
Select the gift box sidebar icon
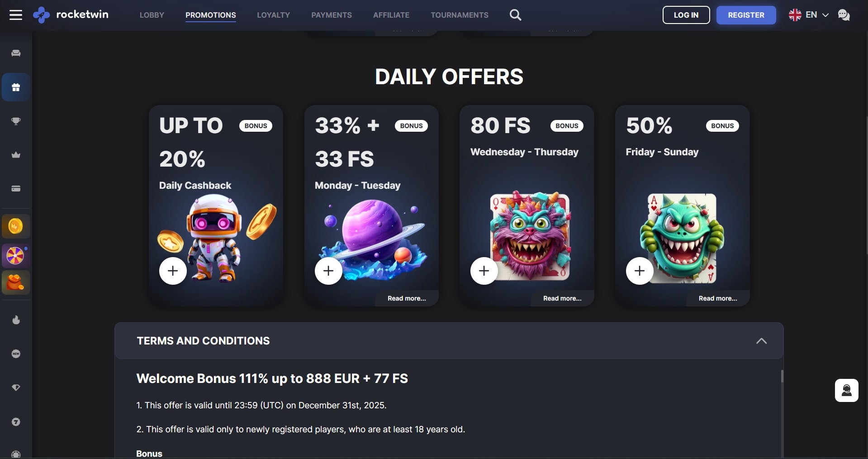[x=16, y=87]
